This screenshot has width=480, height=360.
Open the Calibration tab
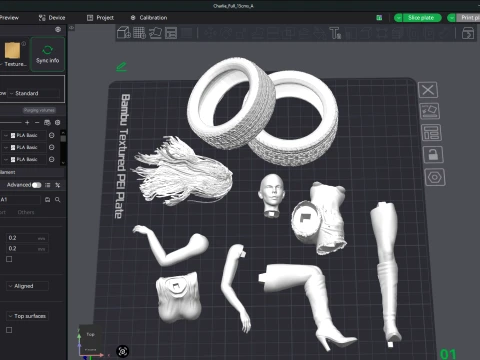point(149,18)
